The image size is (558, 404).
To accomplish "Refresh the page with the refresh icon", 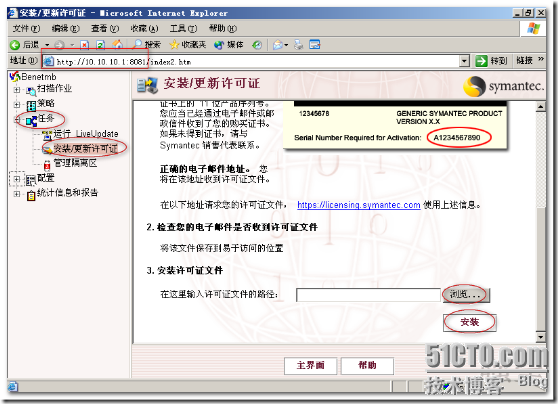I will click(101, 45).
